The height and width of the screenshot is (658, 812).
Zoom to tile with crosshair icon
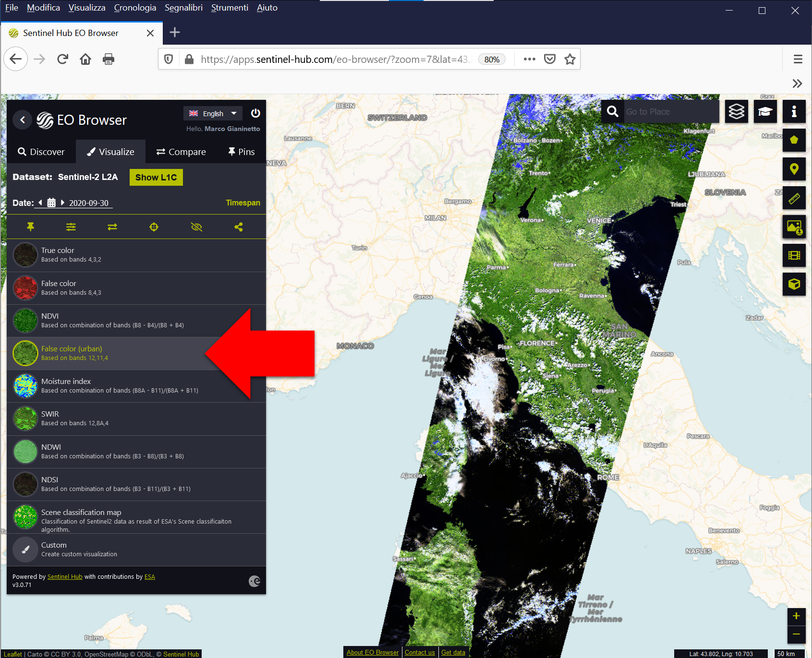[x=154, y=227]
